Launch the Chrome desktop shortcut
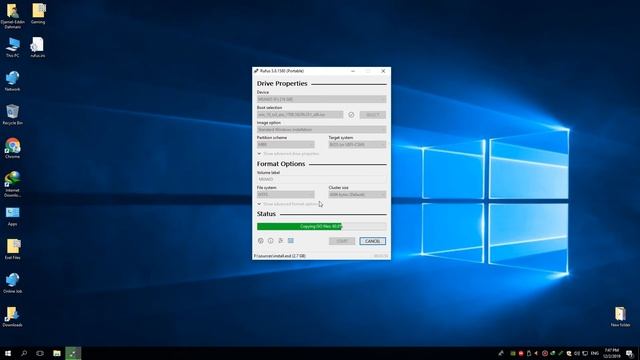 coord(12,148)
